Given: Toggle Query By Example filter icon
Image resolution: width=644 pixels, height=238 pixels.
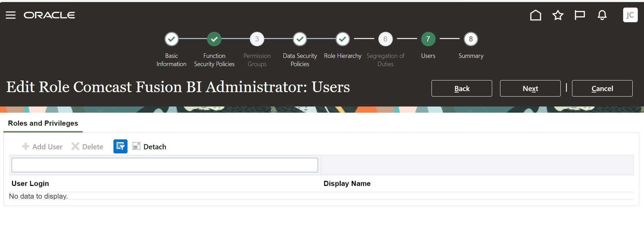Looking at the screenshot, I should click(x=120, y=146).
